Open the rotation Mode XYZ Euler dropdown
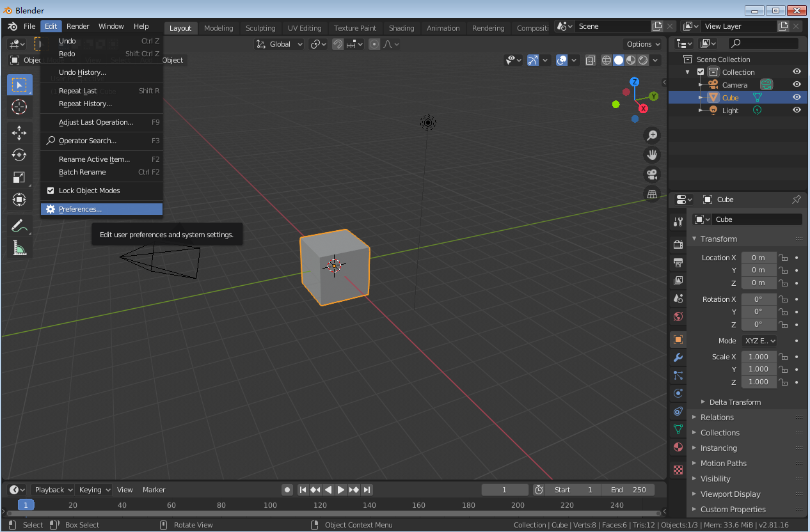The width and height of the screenshot is (810, 532). pyautogui.click(x=759, y=341)
